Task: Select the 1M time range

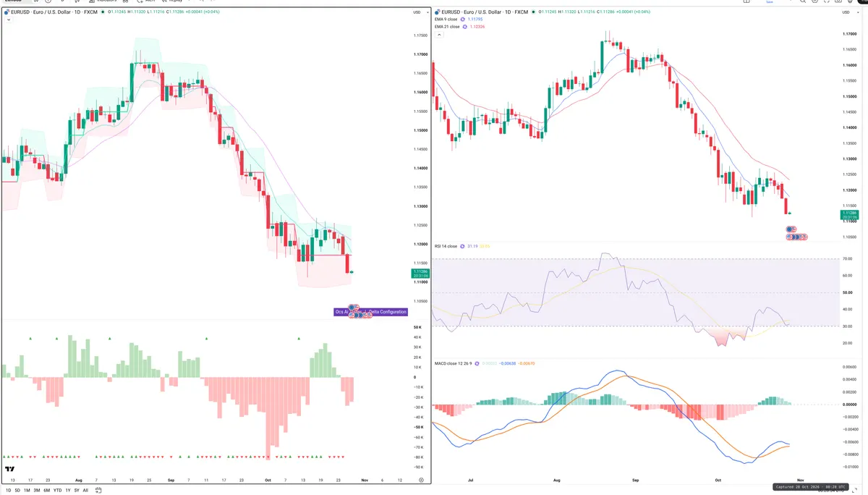Action: click(27, 490)
